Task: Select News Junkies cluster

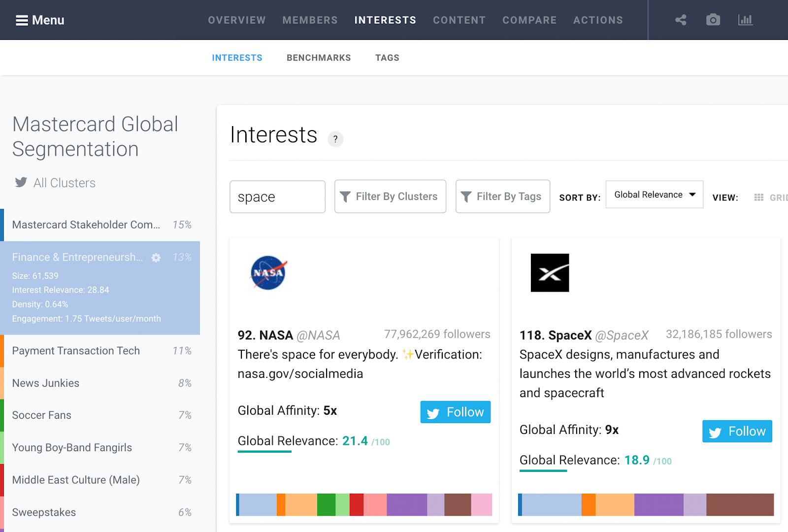Action: [100, 383]
